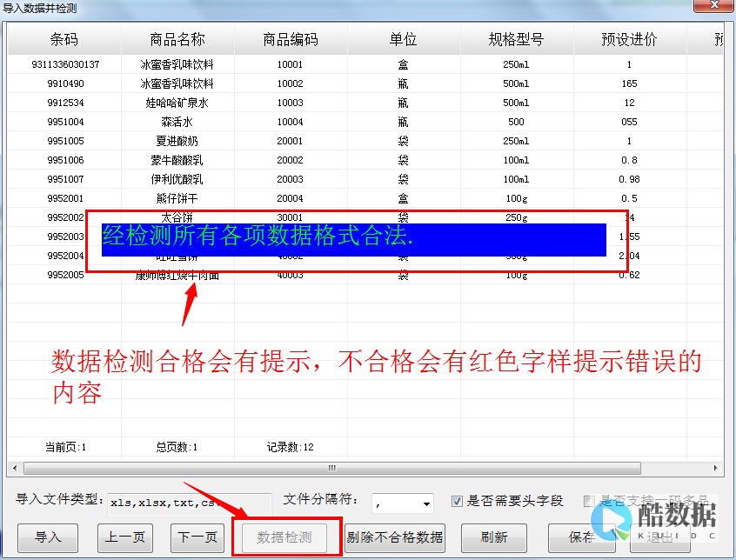Click the 预设进价 column header
This screenshot has width=736, height=560.
click(x=630, y=39)
